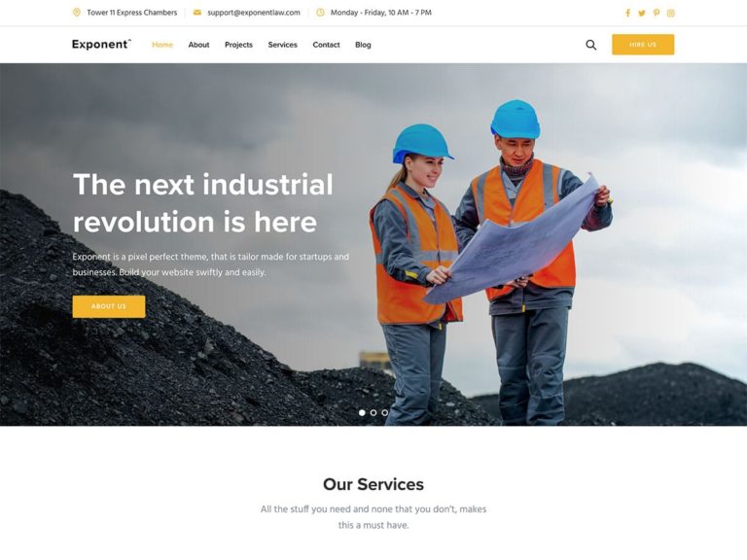This screenshot has width=747, height=560.
Task: Click the clock hours icon
Action: coord(320,13)
